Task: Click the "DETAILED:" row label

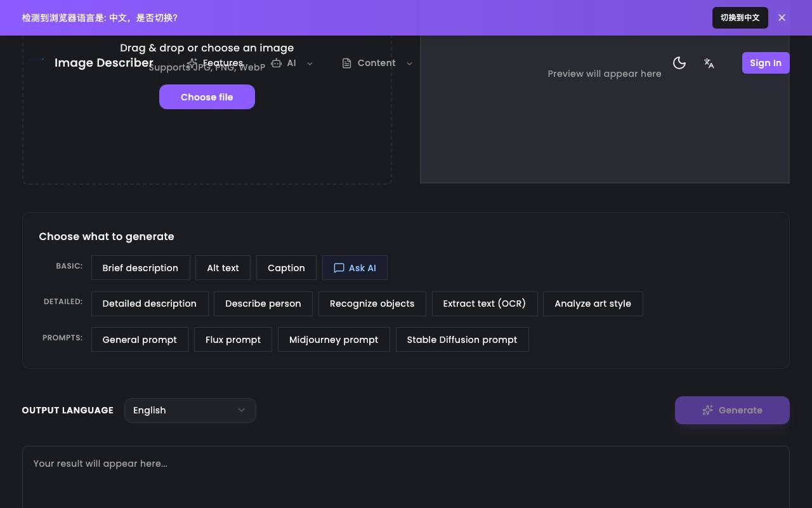Action: click(x=63, y=302)
